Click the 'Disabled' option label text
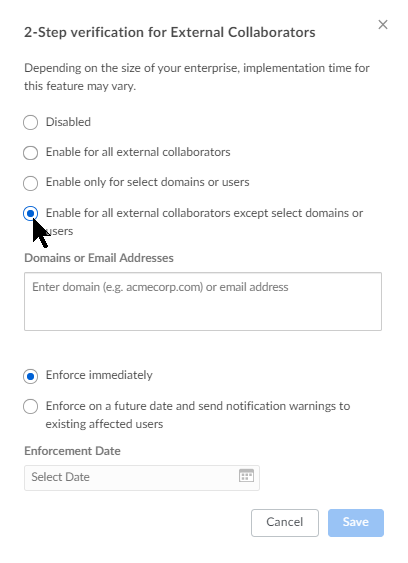Screen dimensions: 408x563 (68, 122)
